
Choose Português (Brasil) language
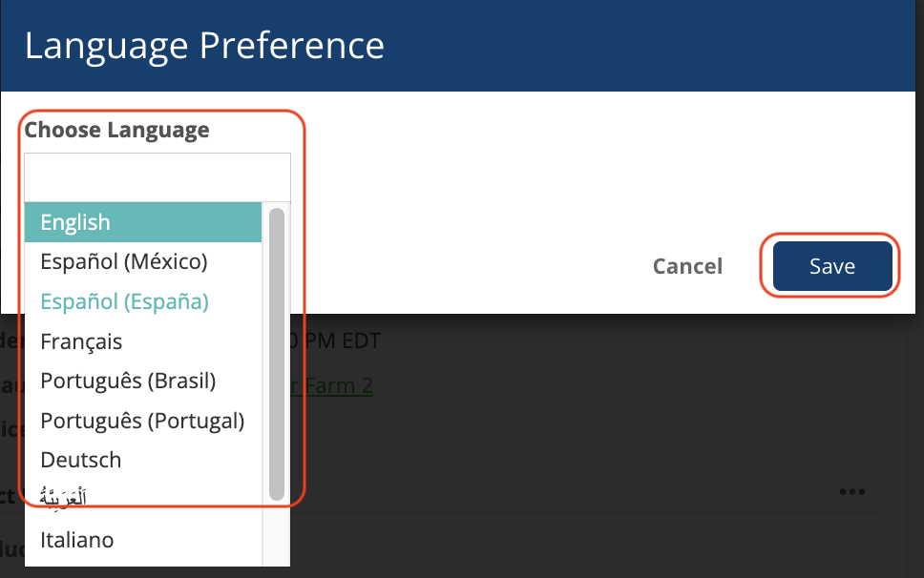tap(142, 381)
